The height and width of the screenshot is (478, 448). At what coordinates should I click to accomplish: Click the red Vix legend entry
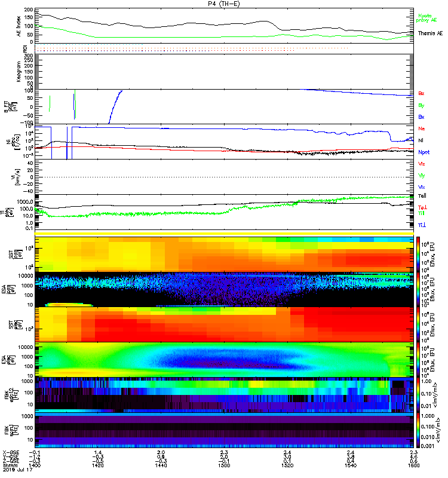tap(422, 164)
